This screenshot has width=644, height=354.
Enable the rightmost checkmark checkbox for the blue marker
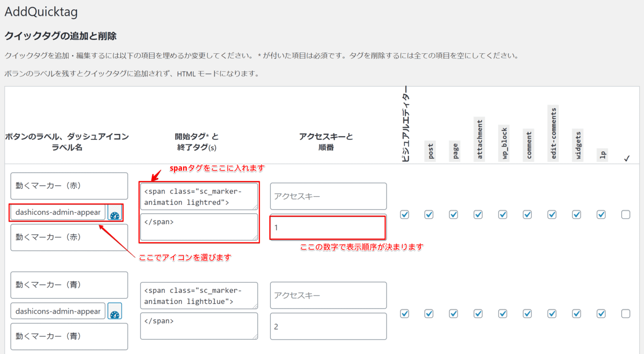(x=626, y=314)
